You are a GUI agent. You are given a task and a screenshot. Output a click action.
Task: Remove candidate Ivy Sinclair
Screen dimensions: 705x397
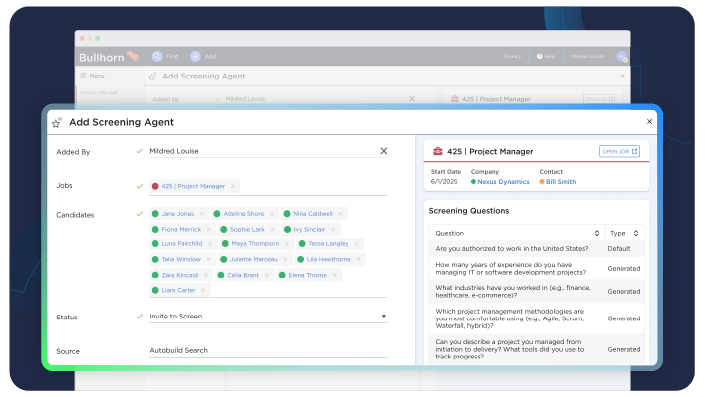(333, 229)
